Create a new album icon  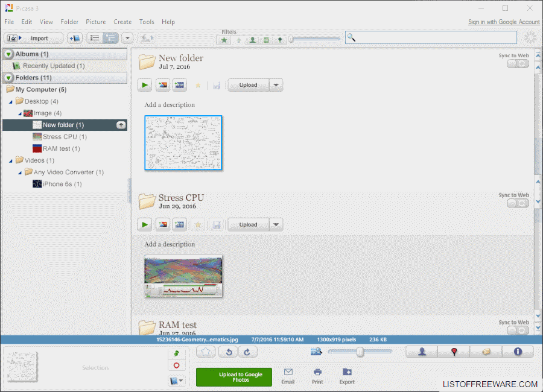(74, 38)
